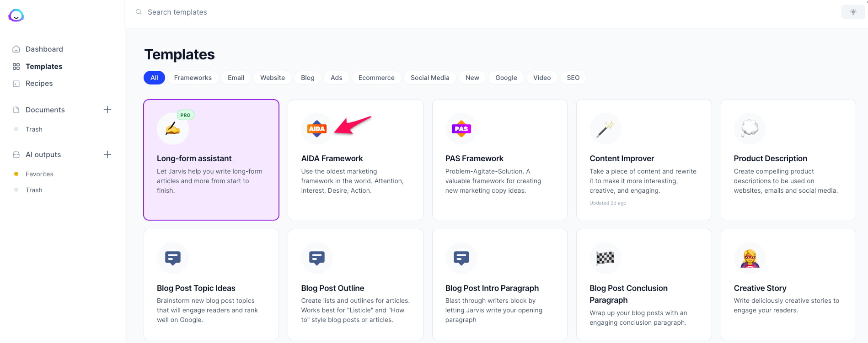This screenshot has height=343, width=868.
Task: Add a new document with plus icon
Action: click(x=107, y=110)
